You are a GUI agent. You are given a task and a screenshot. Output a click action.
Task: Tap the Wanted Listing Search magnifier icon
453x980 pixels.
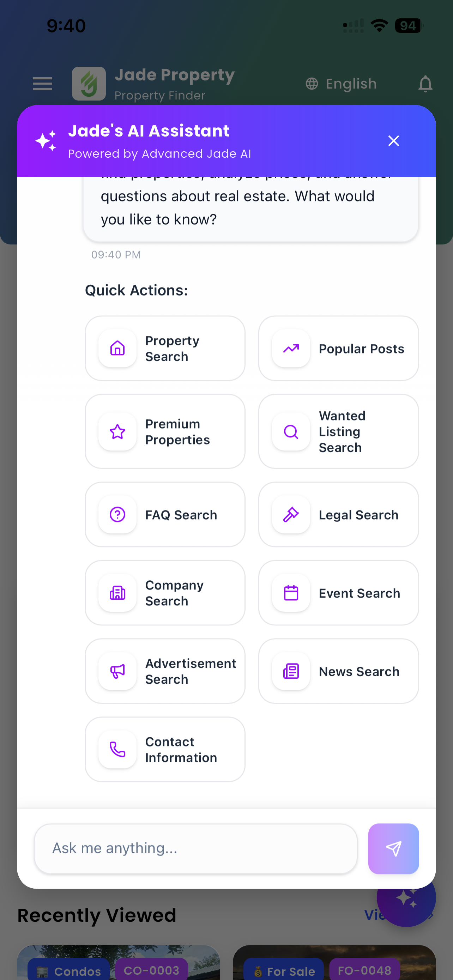(x=291, y=431)
